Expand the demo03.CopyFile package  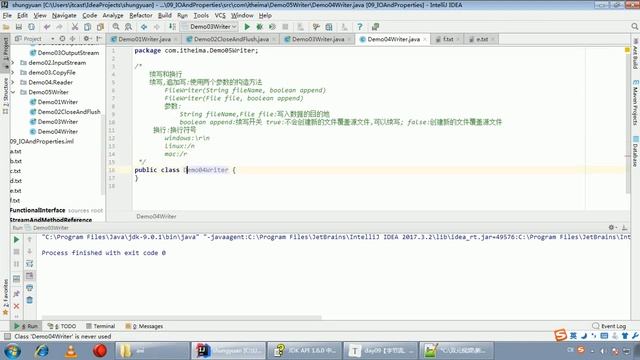tap(12, 72)
